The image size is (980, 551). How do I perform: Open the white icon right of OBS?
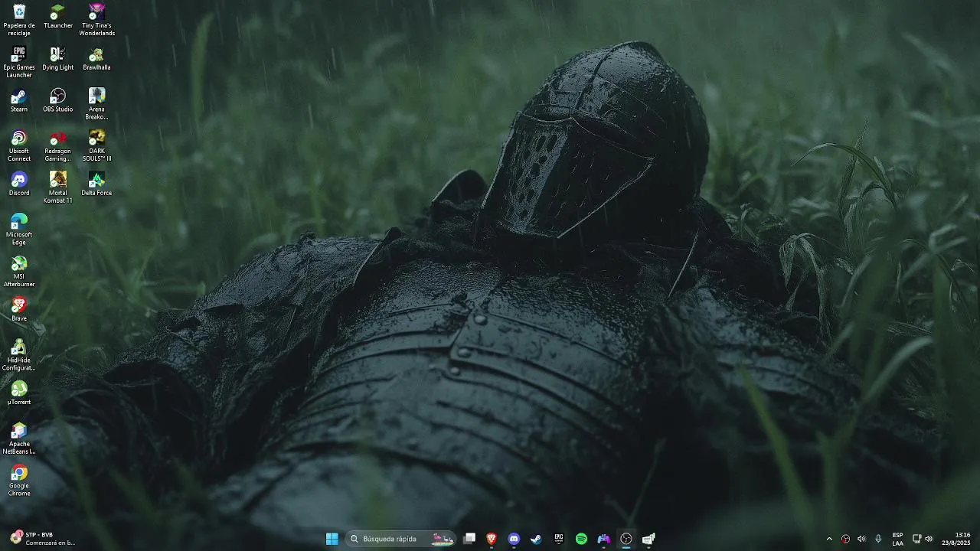(x=648, y=539)
